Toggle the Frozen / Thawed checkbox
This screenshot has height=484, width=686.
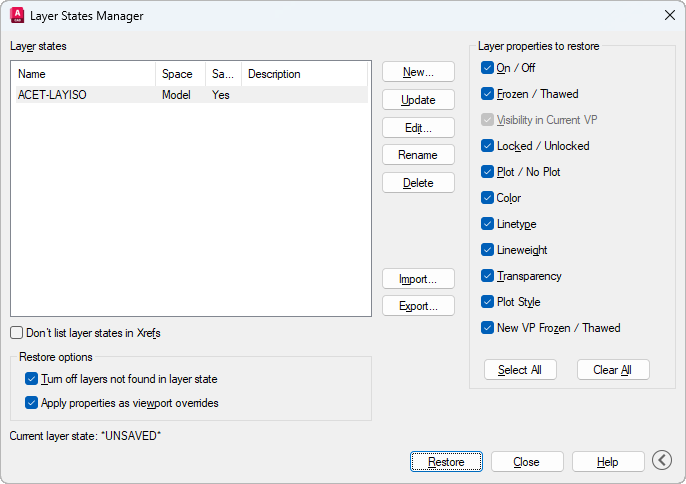coord(488,94)
